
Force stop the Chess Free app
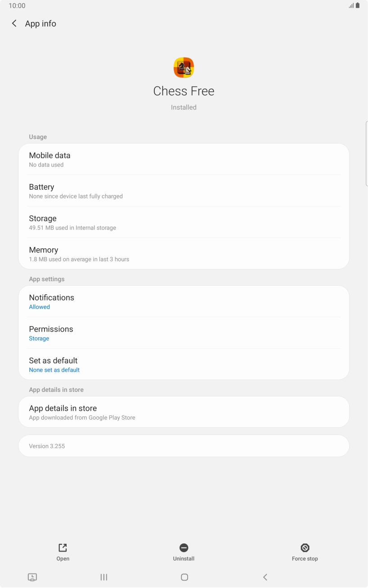point(305,552)
